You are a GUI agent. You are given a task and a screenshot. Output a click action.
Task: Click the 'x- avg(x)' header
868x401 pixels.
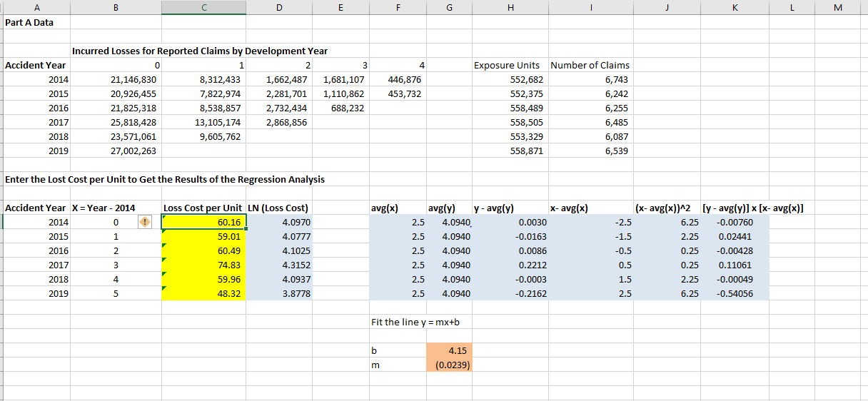(569, 208)
